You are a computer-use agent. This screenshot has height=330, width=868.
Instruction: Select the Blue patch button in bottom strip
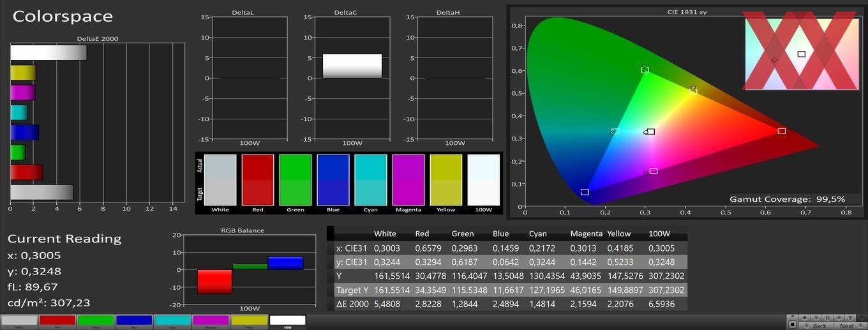click(x=134, y=321)
